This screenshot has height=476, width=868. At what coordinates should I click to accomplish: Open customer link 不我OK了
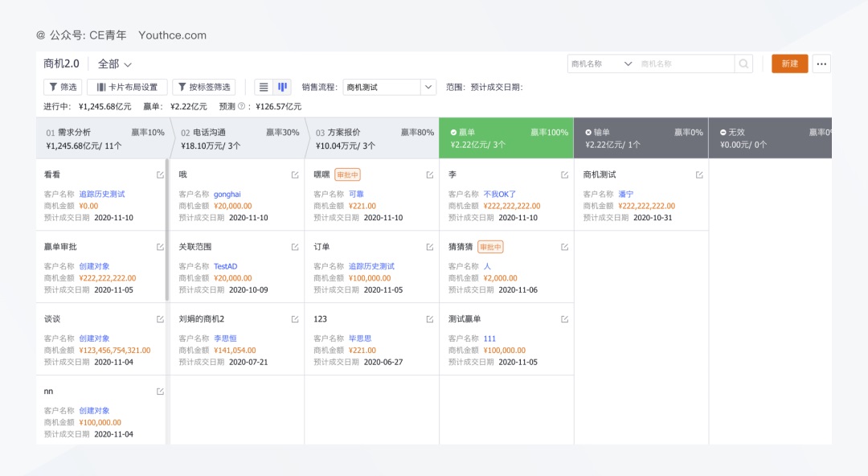coord(499,194)
